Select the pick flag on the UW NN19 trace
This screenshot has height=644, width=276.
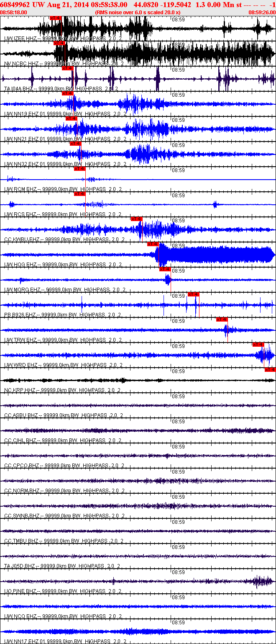(67, 93)
